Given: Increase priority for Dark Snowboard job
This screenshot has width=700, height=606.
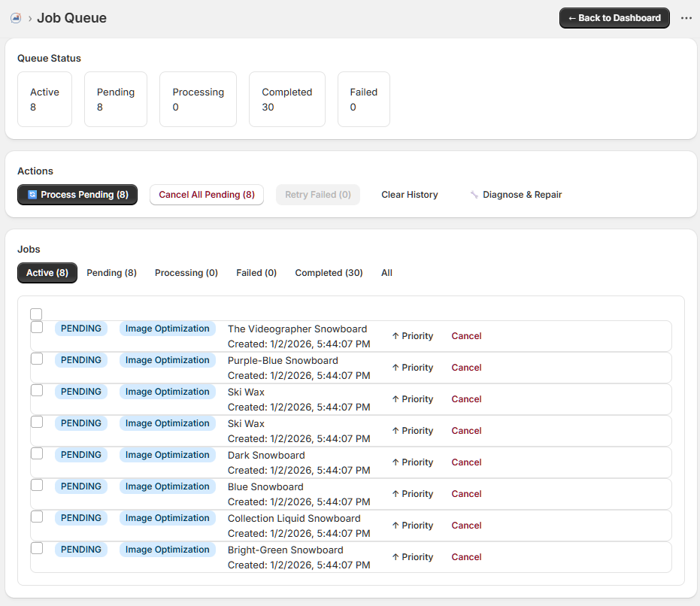Looking at the screenshot, I should pos(413,462).
